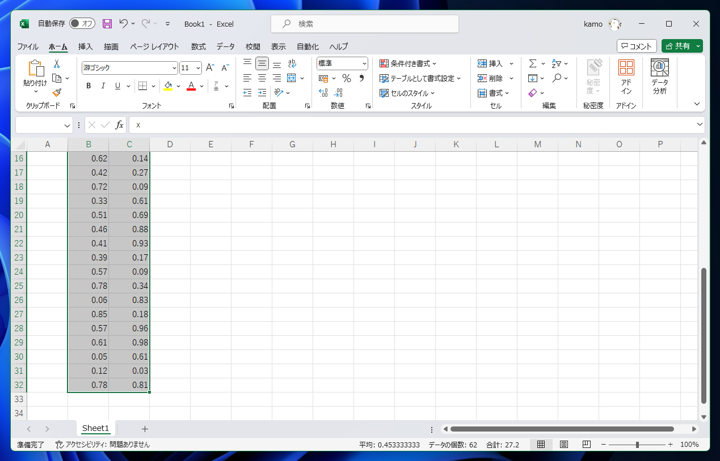Viewport: 720px width, 461px height.
Task: Switch to the Data tab
Action: point(225,46)
